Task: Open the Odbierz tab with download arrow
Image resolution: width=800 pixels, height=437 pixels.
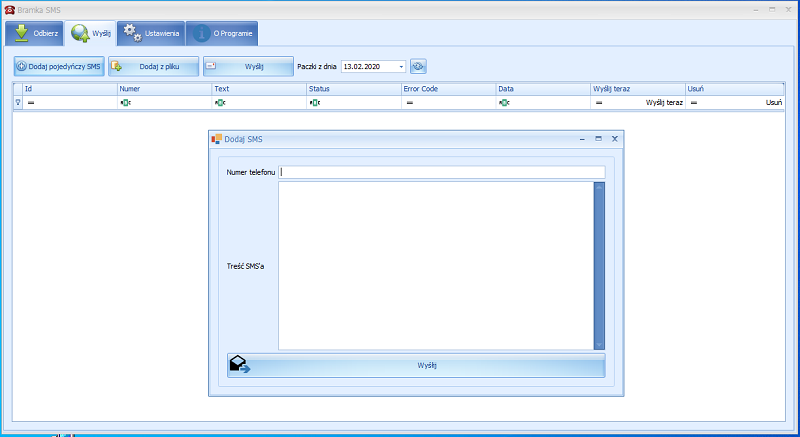Action: pyautogui.click(x=34, y=33)
